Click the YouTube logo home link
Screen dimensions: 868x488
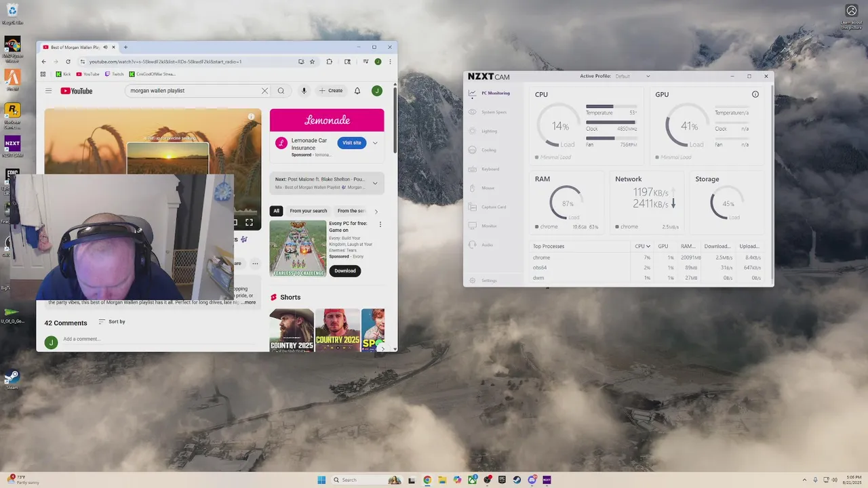[x=77, y=91]
